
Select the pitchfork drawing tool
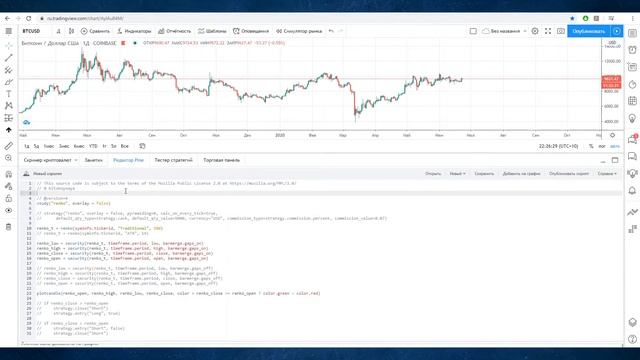coord(8,70)
